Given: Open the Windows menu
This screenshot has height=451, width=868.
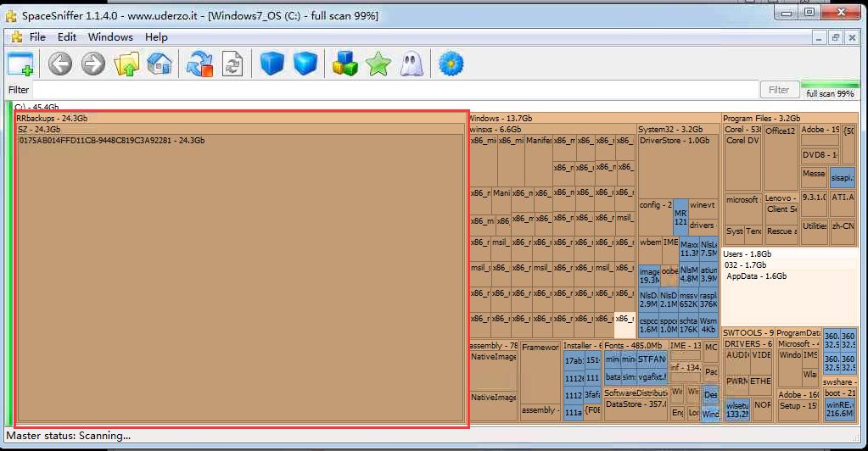Looking at the screenshot, I should (x=110, y=37).
